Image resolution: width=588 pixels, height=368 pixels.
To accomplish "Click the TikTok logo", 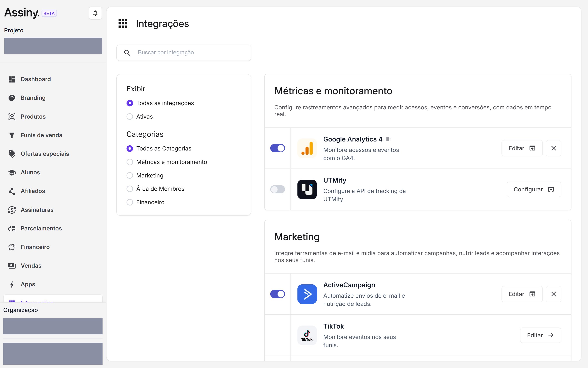I will tap(307, 335).
